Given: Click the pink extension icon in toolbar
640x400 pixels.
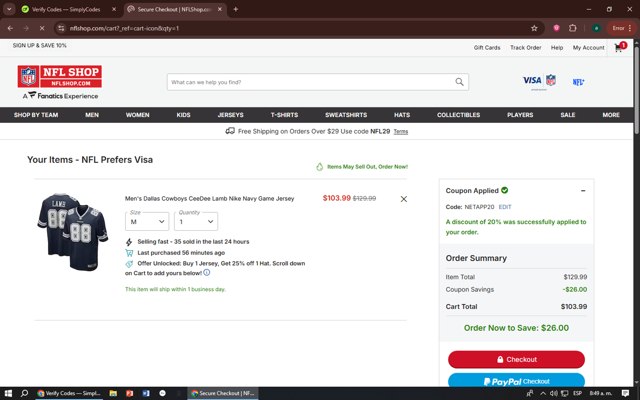Looking at the screenshot, I should pyautogui.click(x=556, y=28).
